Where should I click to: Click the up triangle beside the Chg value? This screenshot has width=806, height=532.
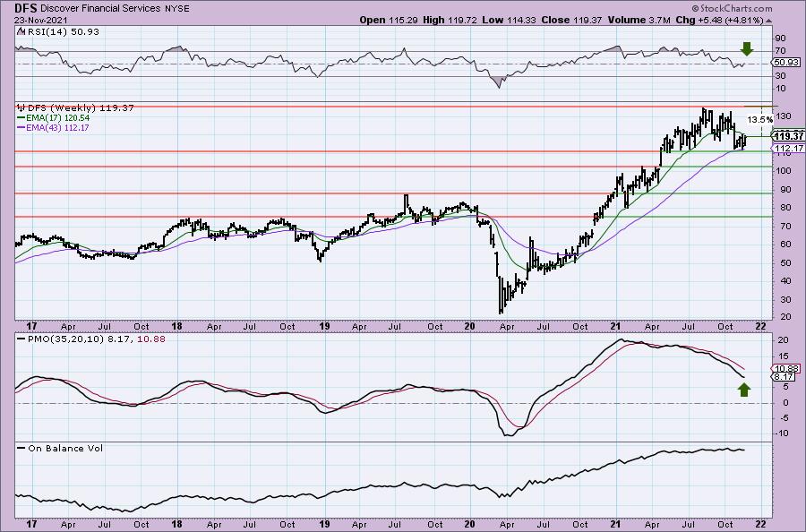click(769, 21)
